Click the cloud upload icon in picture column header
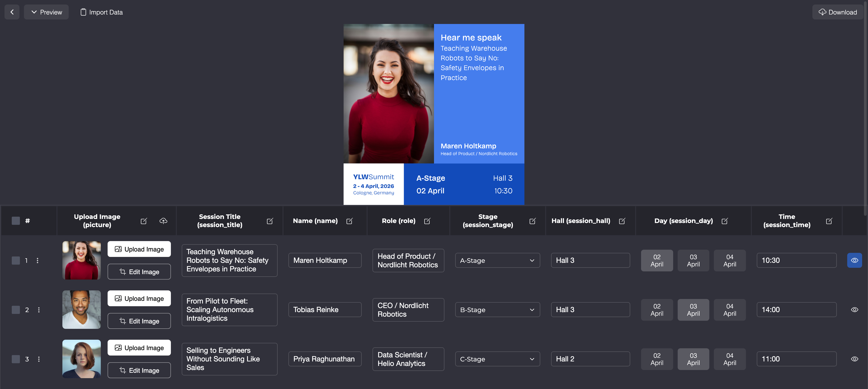 tap(163, 221)
